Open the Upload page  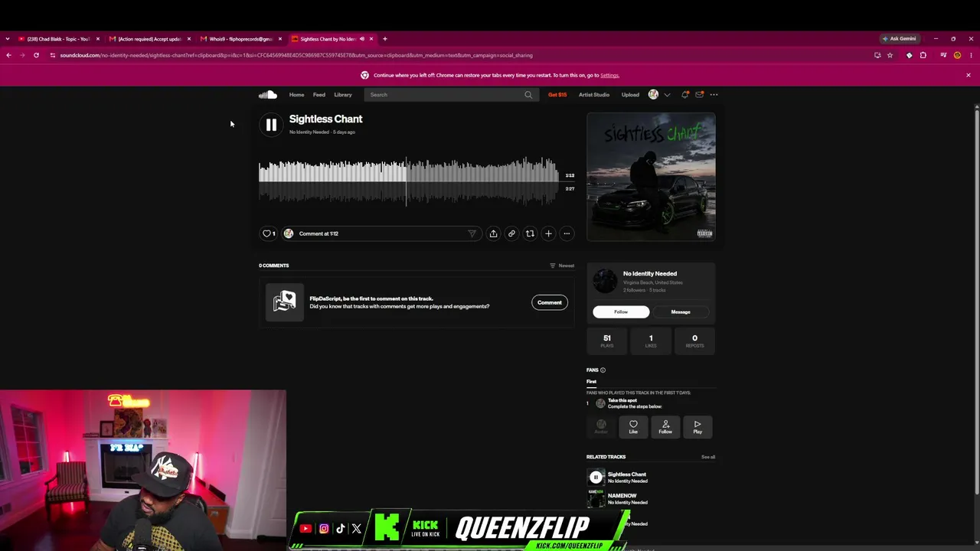pyautogui.click(x=630, y=95)
